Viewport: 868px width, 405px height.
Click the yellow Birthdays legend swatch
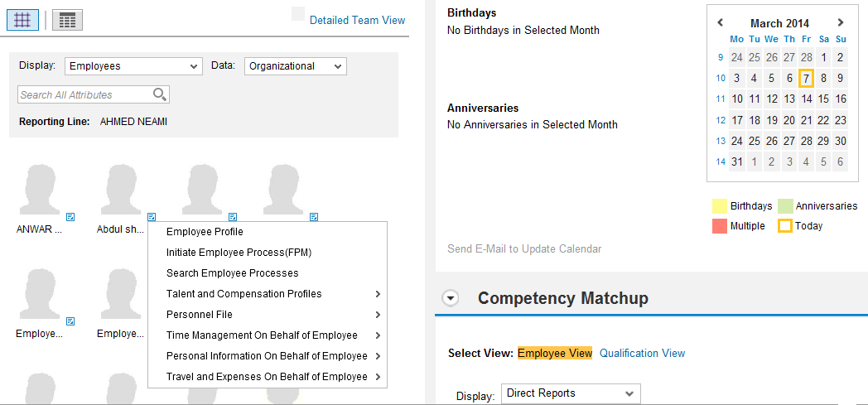[x=719, y=206]
